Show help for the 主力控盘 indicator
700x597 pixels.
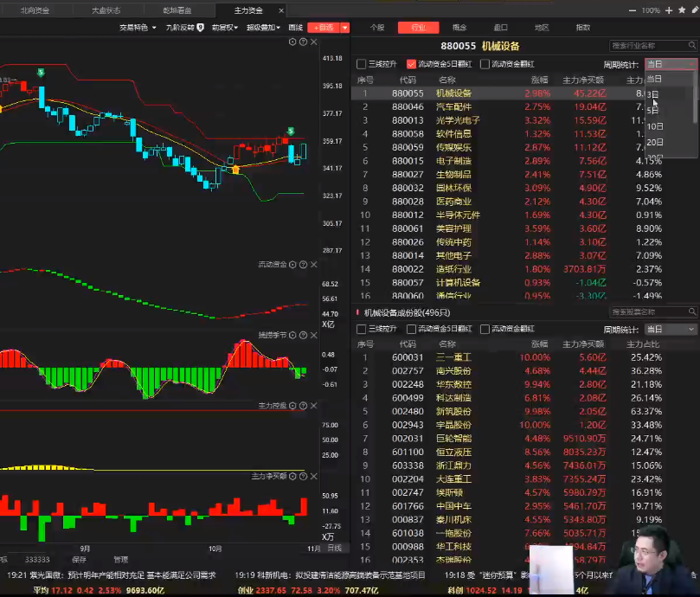coord(303,406)
